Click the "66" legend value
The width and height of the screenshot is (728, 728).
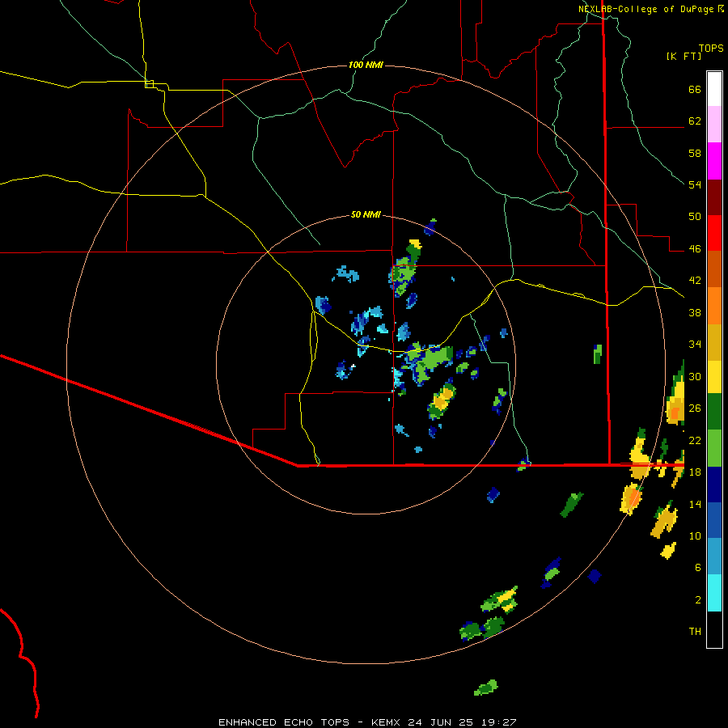point(695,89)
